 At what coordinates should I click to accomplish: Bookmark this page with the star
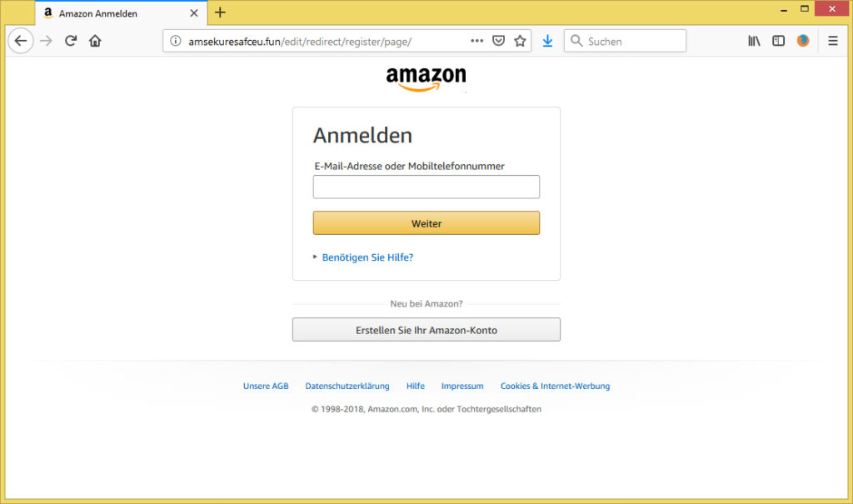point(520,41)
